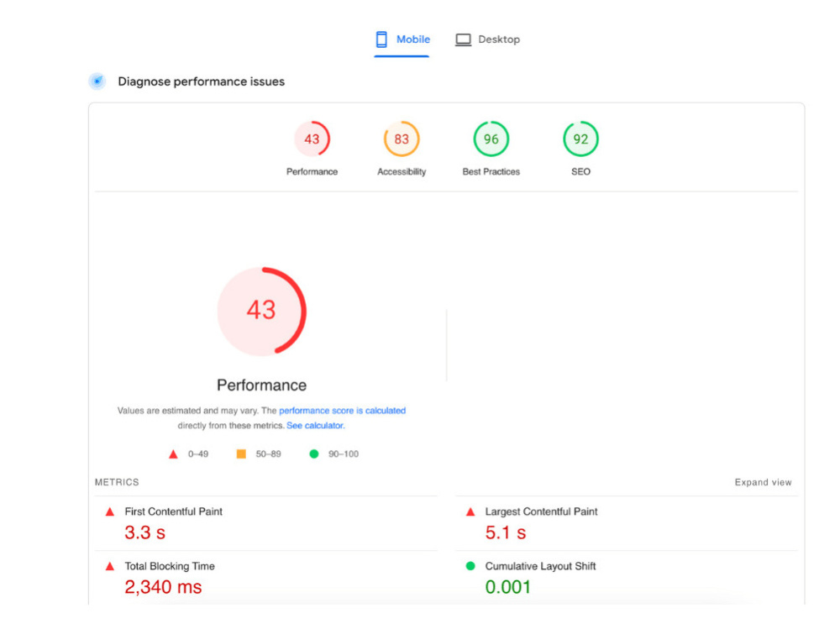Click the Largest Contentful Paint label
The width and height of the screenshot is (840, 629).
pos(541,511)
